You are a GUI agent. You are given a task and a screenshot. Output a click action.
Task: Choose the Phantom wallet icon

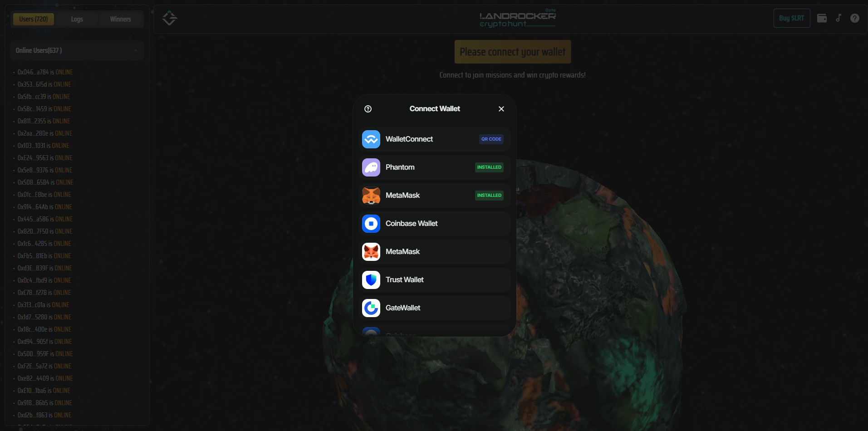pyautogui.click(x=371, y=167)
